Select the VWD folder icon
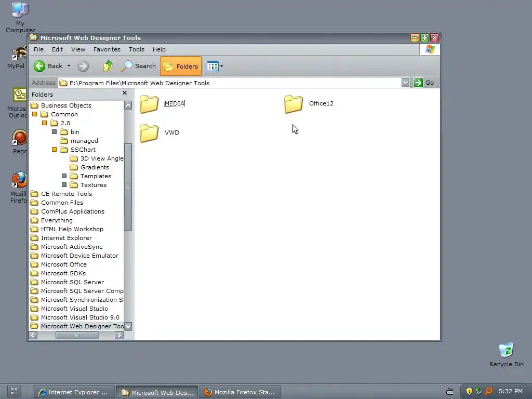532x399 pixels. [x=149, y=132]
